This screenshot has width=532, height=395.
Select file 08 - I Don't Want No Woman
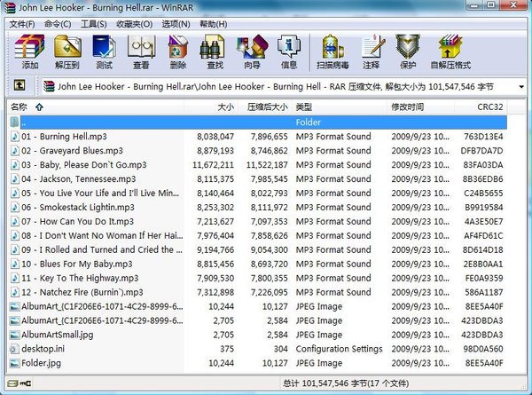(102, 236)
